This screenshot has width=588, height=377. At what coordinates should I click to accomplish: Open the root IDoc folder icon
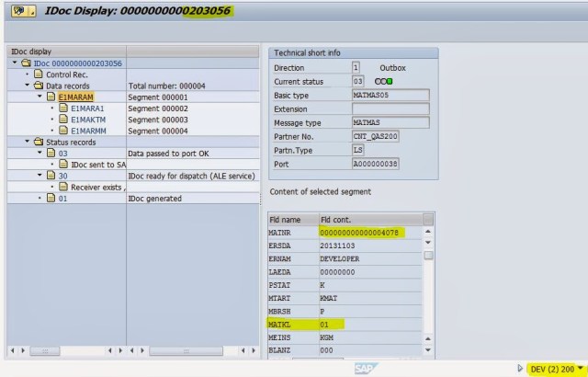26,63
